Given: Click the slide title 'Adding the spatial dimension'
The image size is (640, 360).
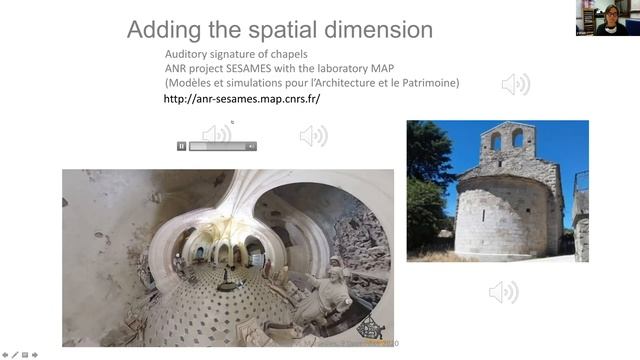Looking at the screenshot, I should (280, 29).
